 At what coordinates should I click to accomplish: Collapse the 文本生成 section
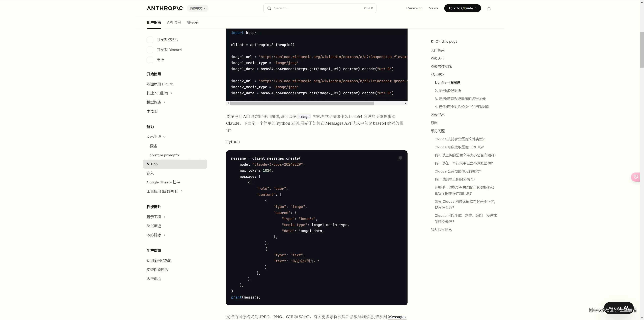click(x=164, y=137)
